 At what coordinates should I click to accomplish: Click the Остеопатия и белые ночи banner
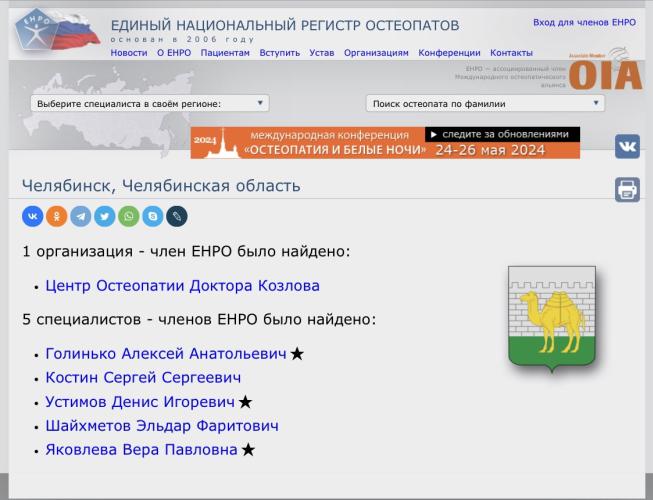385,143
